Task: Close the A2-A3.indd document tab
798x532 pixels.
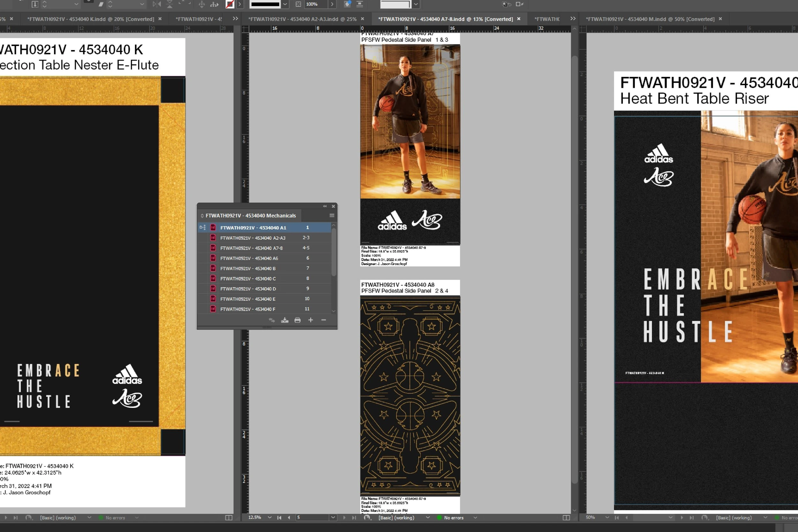Action: [362, 19]
